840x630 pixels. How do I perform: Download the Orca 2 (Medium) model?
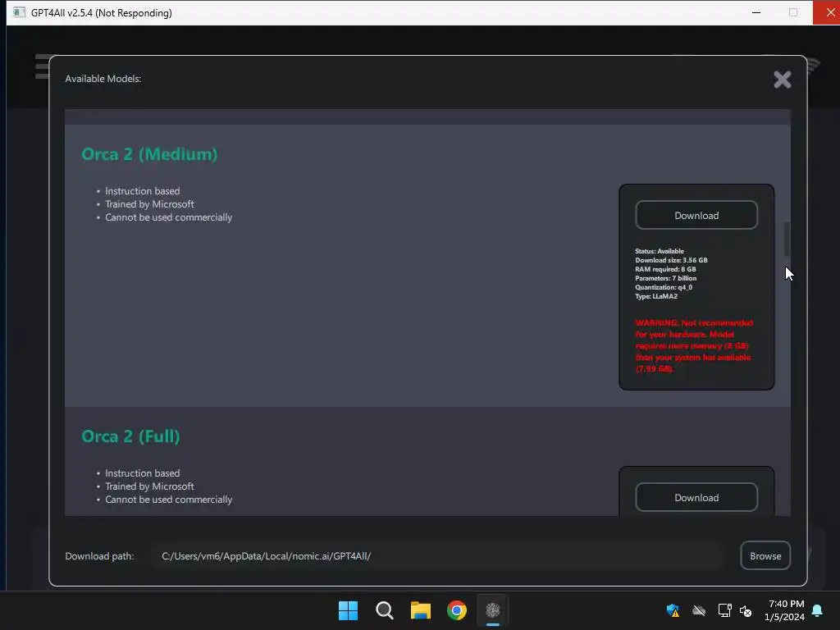(696, 216)
